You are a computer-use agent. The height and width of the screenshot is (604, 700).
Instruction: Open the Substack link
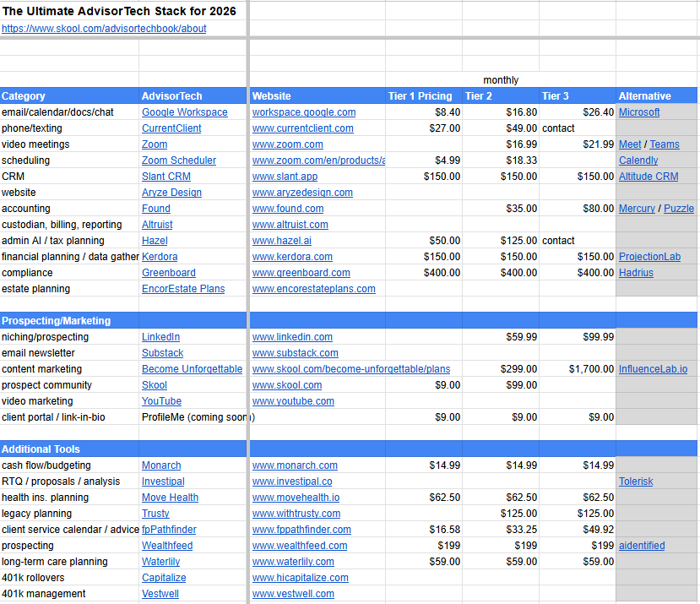pos(162,353)
